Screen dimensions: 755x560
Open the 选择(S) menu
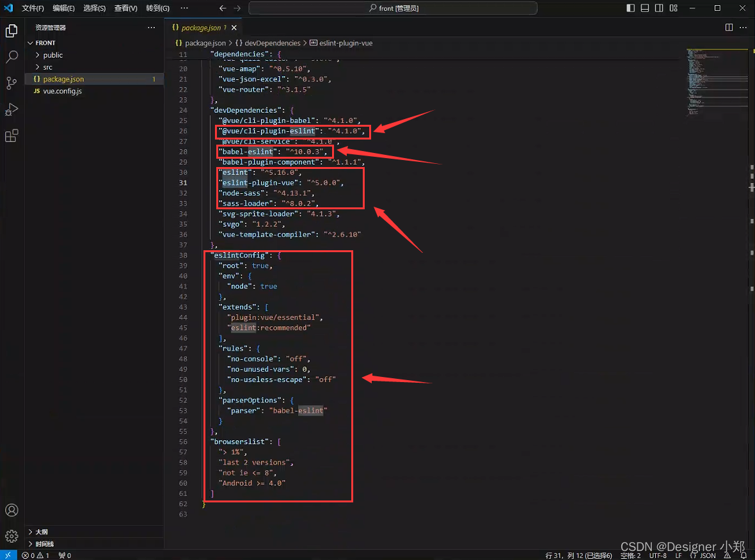pos(95,8)
